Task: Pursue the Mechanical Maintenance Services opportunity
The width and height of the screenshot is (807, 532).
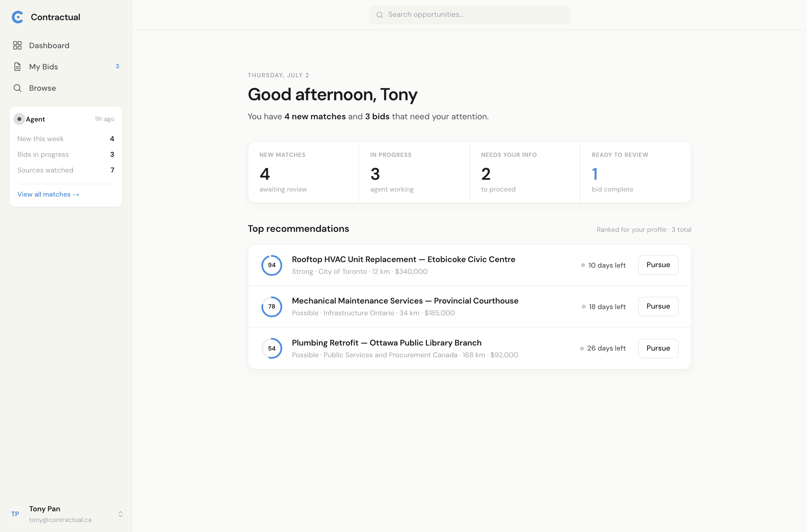Action: [658, 306]
